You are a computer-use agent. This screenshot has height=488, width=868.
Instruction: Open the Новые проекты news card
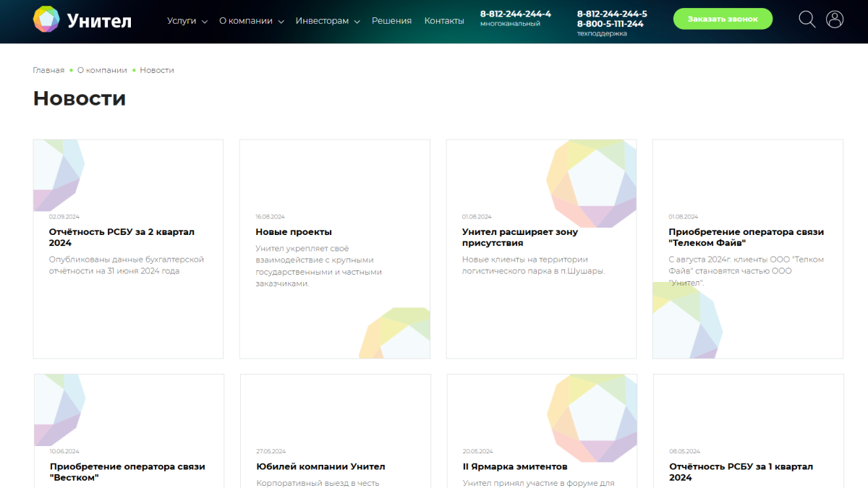[294, 232]
